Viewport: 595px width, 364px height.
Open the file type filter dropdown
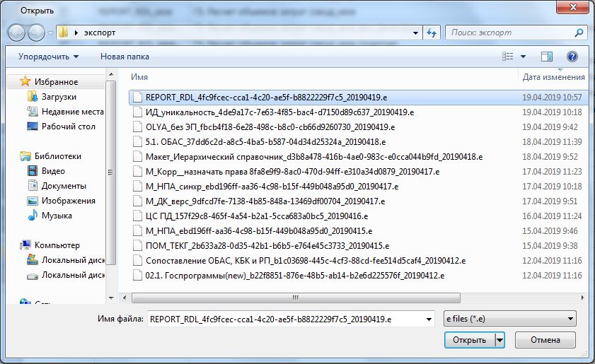508,319
